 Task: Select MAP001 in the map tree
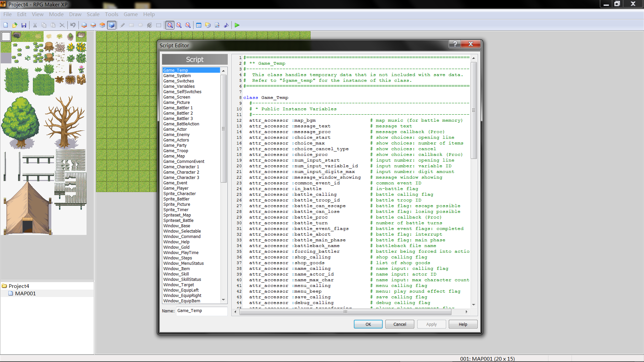click(25, 293)
